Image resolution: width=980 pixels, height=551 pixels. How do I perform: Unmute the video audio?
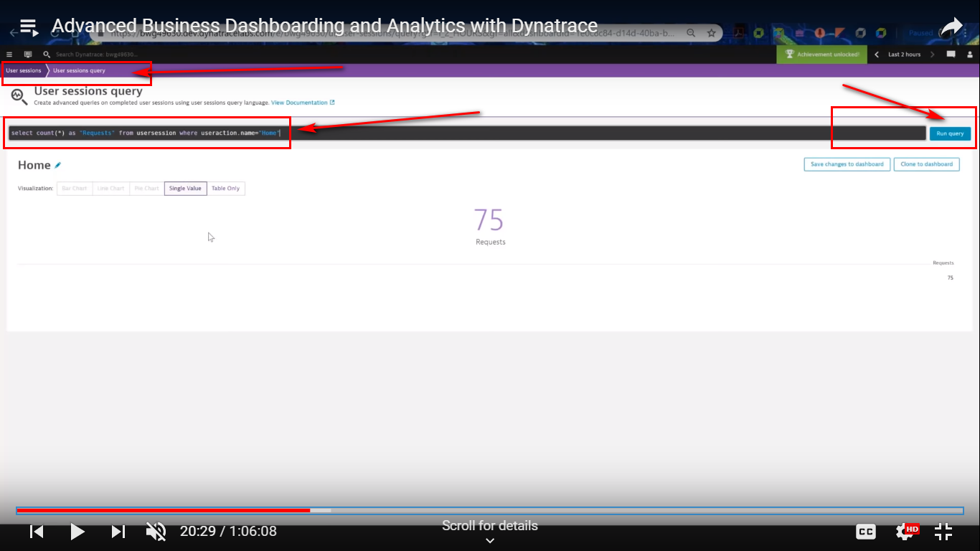tap(156, 532)
